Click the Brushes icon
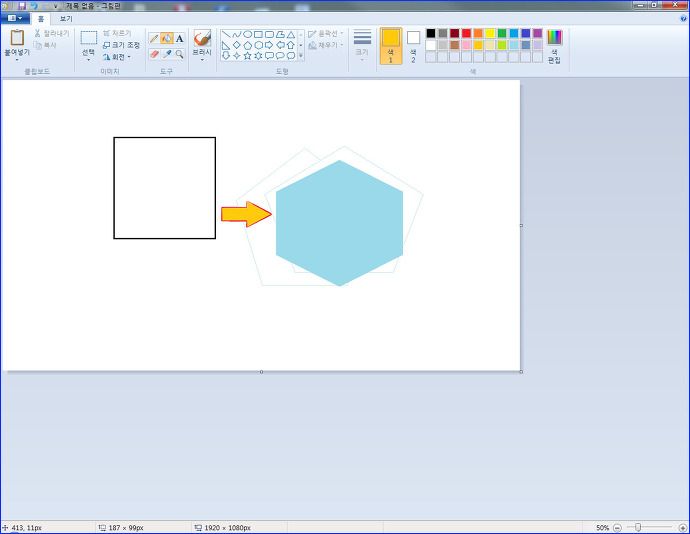This screenshot has width=690, height=534. click(202, 38)
